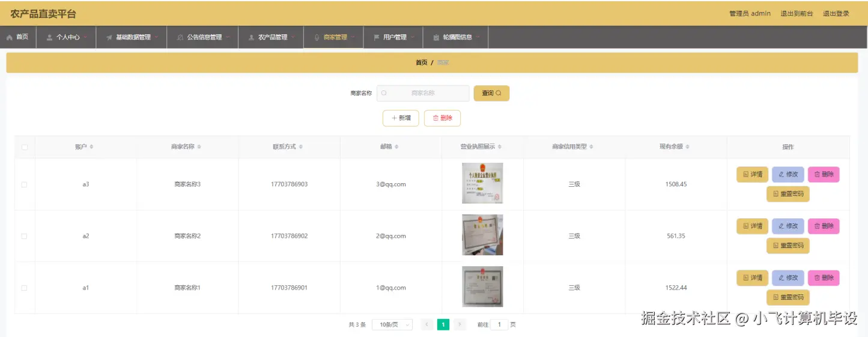Click the magnifier icon in 商家名称 search box

pos(384,93)
